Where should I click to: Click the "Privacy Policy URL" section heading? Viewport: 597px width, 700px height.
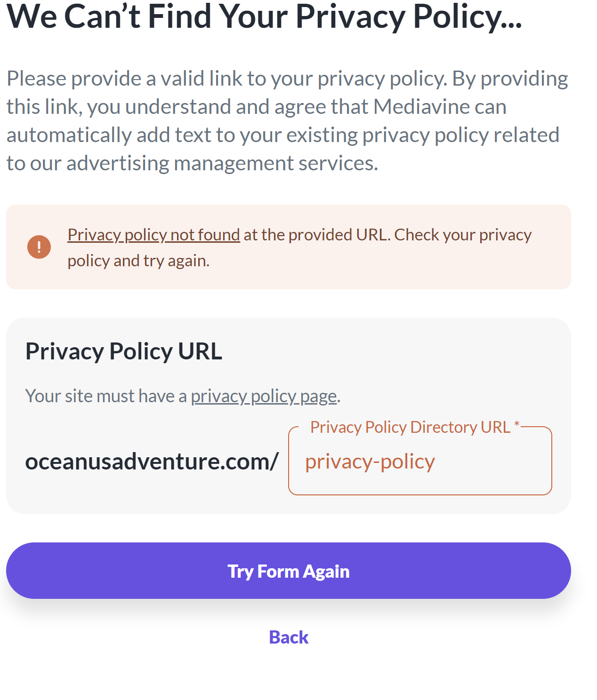[124, 351]
